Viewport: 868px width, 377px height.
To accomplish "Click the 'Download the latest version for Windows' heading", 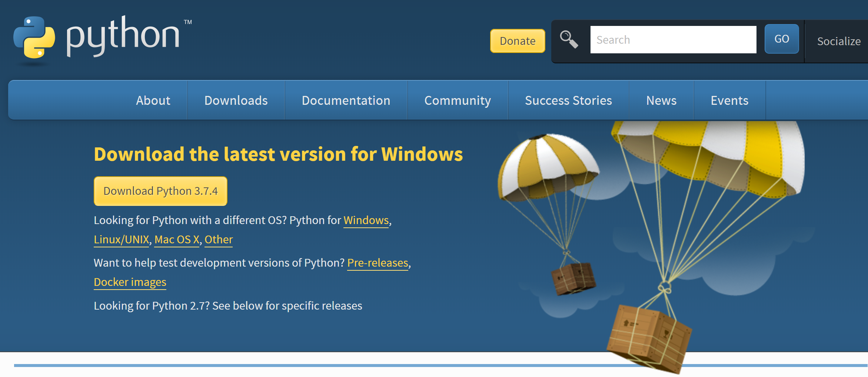I will (278, 154).
